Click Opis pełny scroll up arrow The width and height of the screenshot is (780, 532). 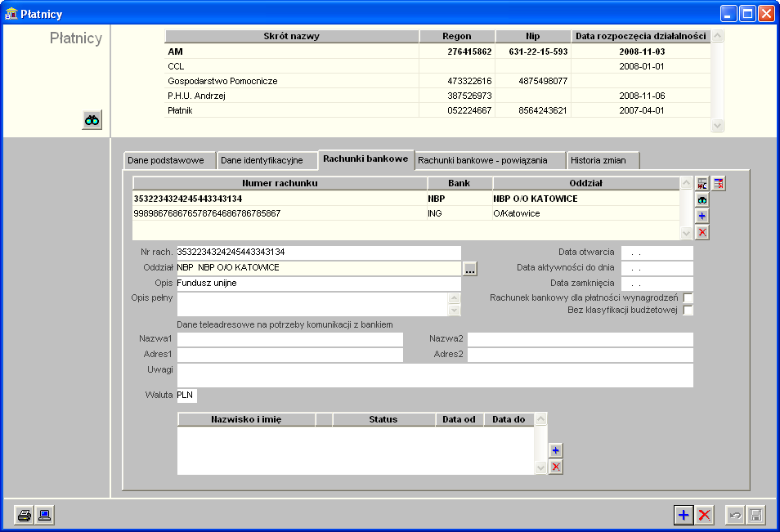coord(454,298)
